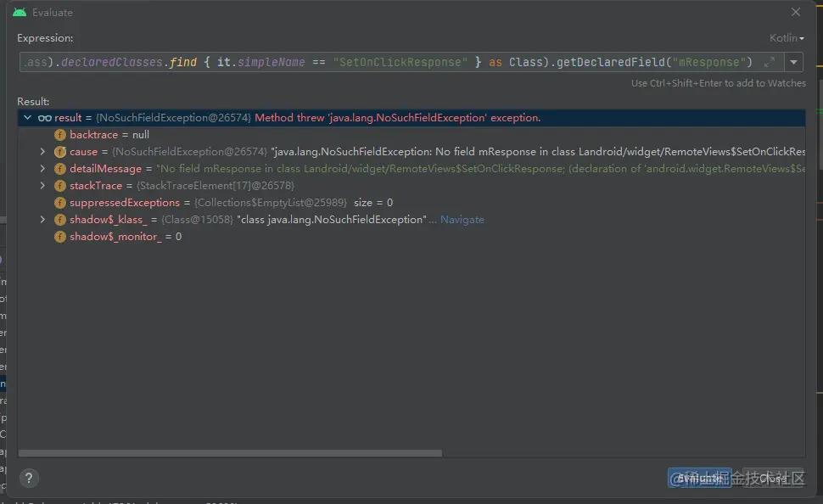This screenshot has height=504, width=823.
Task: Select the detailMessage value text
Action: point(481,169)
